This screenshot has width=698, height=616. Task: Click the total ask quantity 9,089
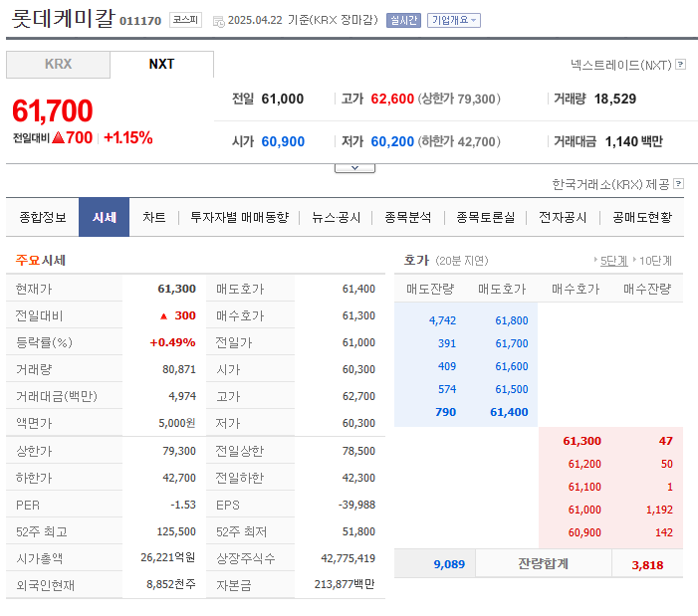tap(449, 564)
